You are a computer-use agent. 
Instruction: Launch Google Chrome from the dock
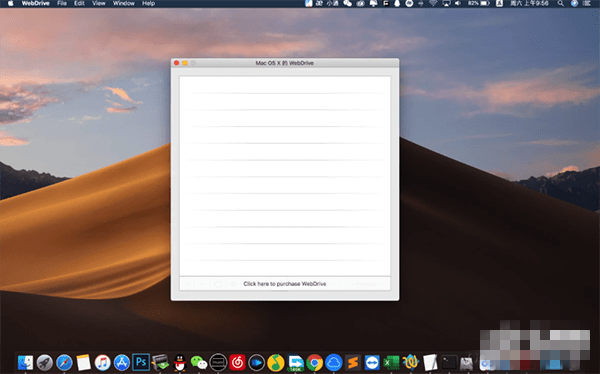[x=314, y=362]
